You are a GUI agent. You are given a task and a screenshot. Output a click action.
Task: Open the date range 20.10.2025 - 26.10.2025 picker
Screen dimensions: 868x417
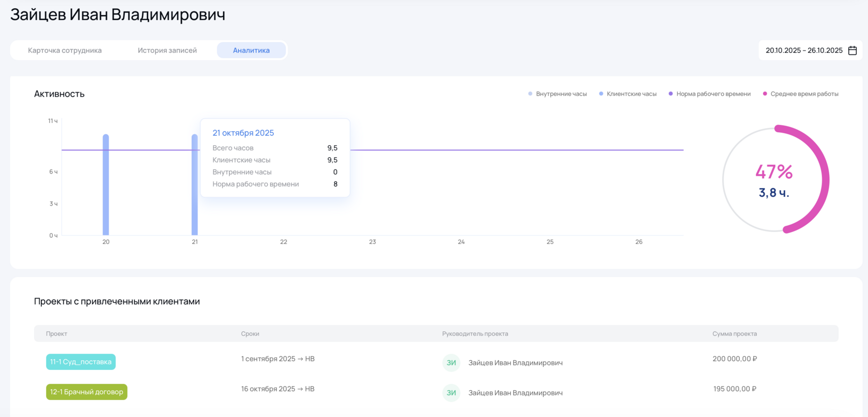(803, 51)
